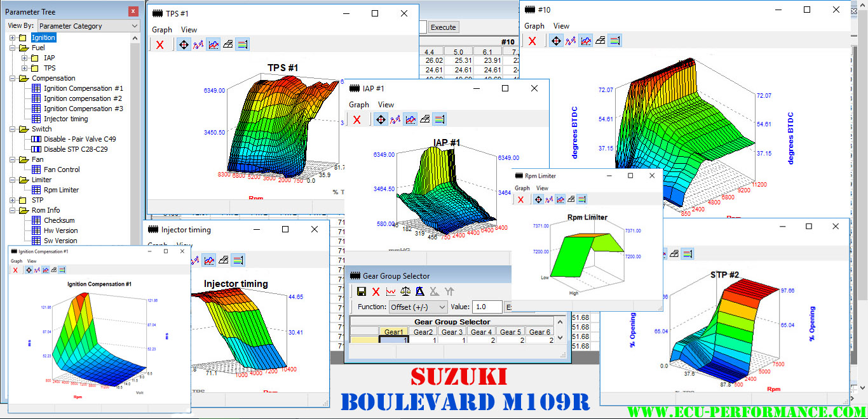Click the blue triangle icon in Gear Group Selector

(420, 291)
